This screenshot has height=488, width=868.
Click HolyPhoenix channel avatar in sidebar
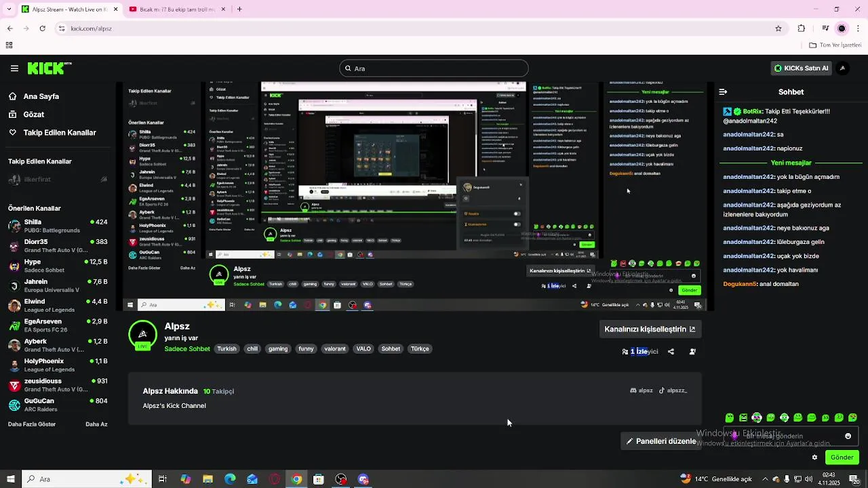tap(14, 365)
